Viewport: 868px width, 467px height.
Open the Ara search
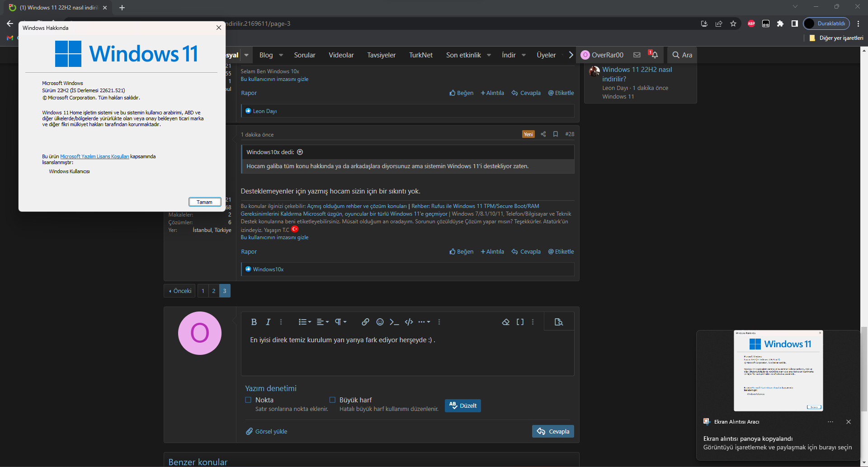click(x=682, y=55)
